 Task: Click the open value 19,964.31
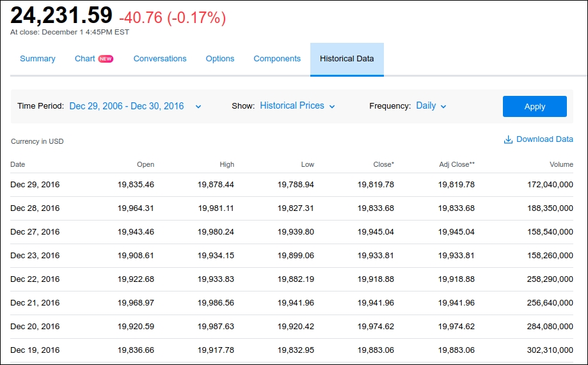coord(136,208)
